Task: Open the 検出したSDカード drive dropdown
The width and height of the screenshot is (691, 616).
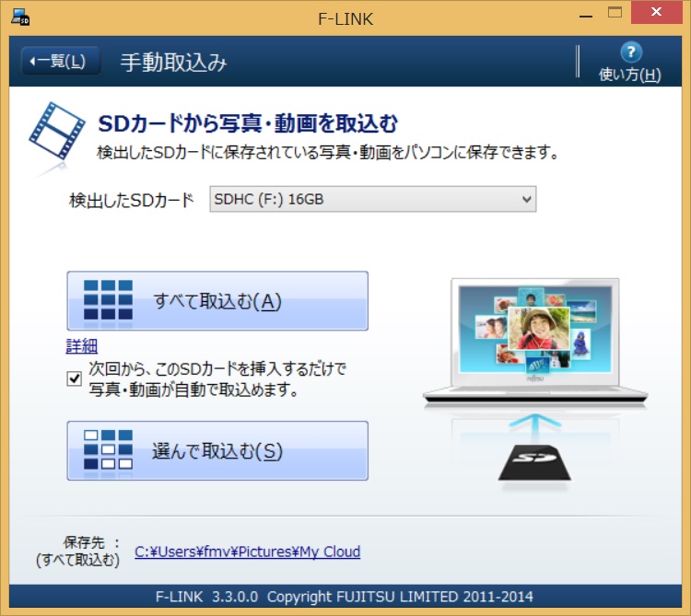Action: tap(371, 199)
